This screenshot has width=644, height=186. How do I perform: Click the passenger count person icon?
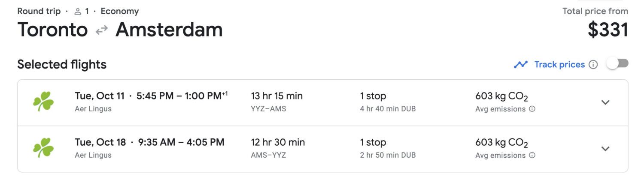78,12
